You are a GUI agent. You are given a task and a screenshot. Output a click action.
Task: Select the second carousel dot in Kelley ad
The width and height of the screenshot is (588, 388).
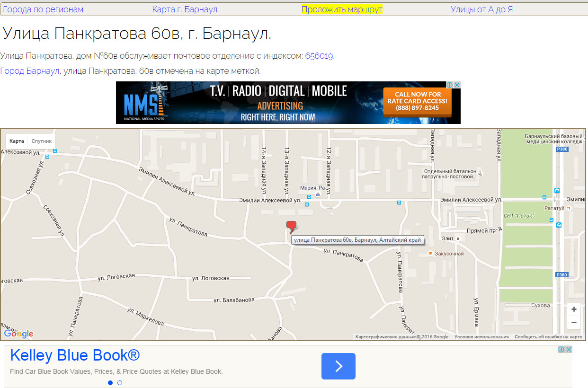(120, 383)
